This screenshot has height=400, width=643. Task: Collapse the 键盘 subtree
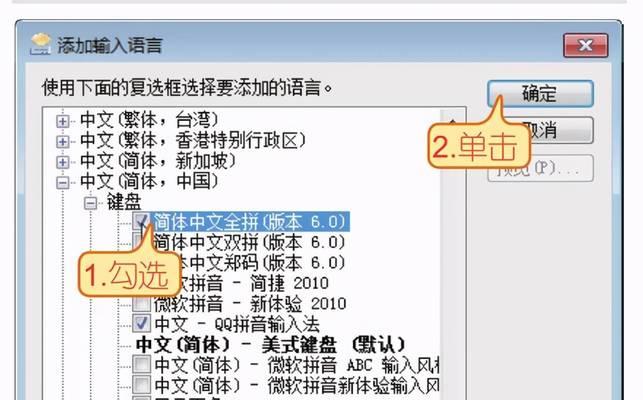coord(91,203)
